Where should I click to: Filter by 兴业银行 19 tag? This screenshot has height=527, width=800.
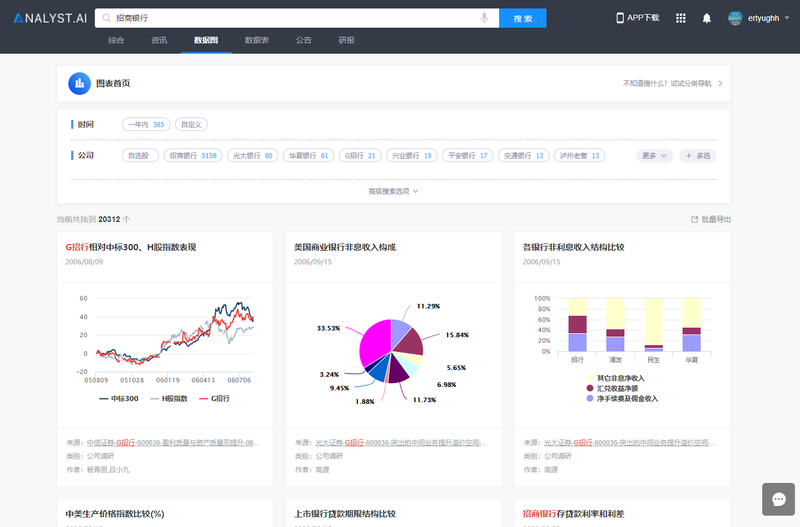pos(412,156)
